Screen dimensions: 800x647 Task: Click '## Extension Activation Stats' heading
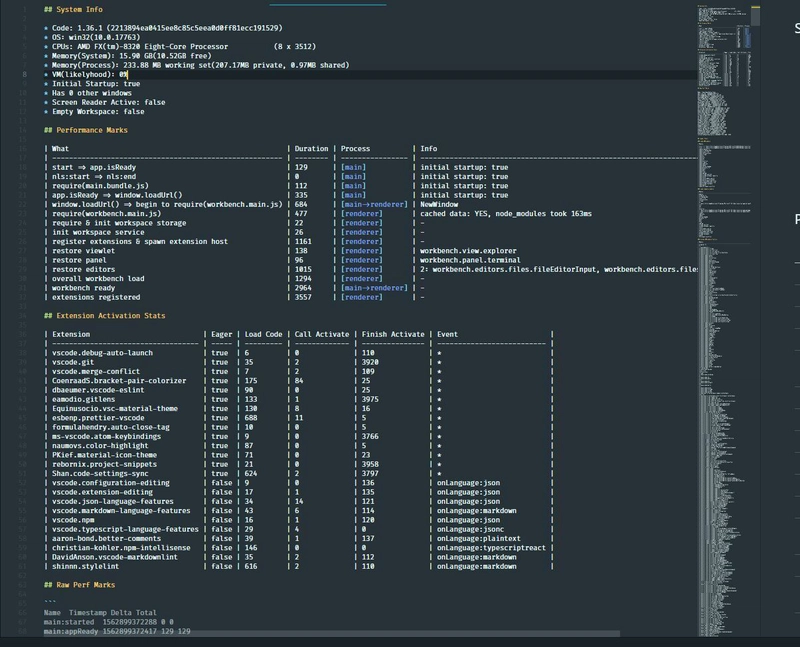coord(105,316)
